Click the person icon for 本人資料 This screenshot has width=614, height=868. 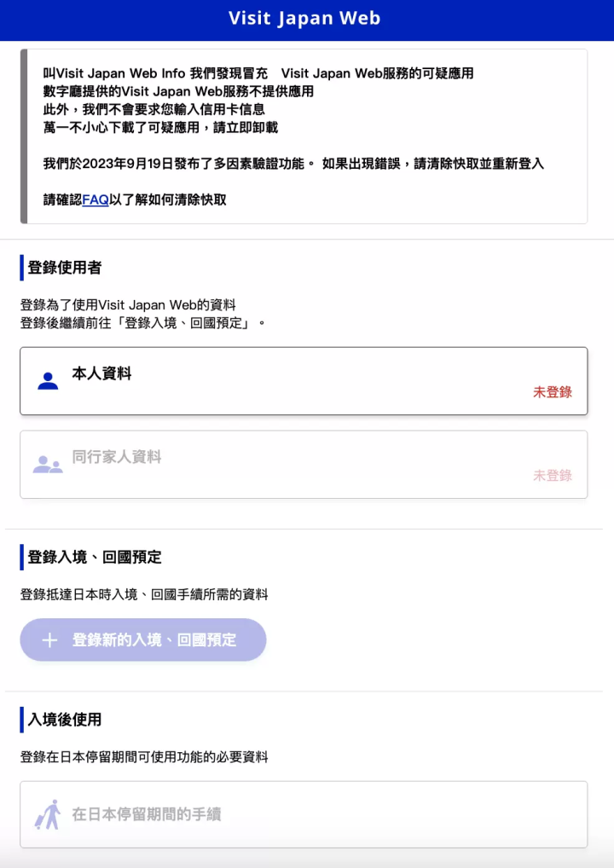point(48,381)
